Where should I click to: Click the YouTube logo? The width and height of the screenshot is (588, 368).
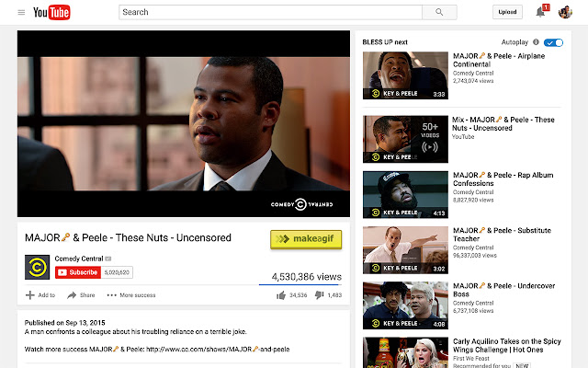[51, 12]
